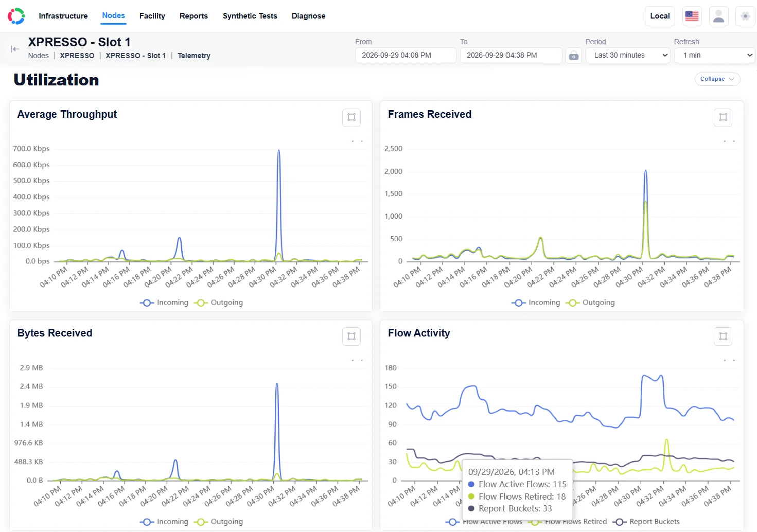
Task: Toggle Flow Flows Retired legend entry
Action: coord(568,522)
